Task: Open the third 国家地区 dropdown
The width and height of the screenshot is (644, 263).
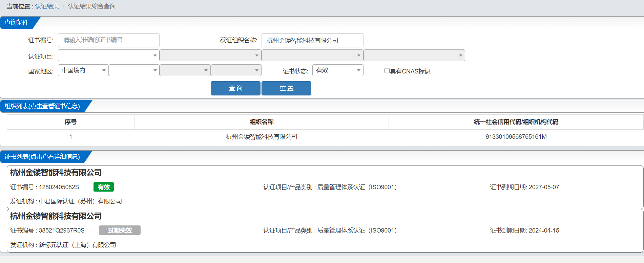Action: pyautogui.click(x=185, y=70)
